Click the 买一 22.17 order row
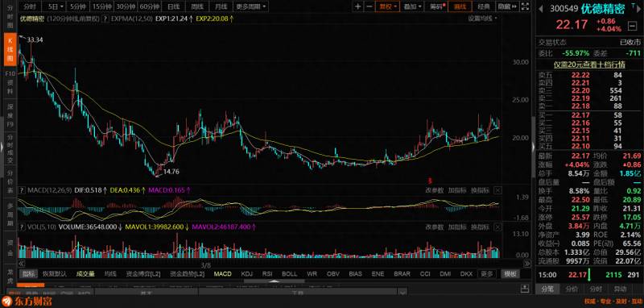644x308 pixels. click(x=589, y=115)
